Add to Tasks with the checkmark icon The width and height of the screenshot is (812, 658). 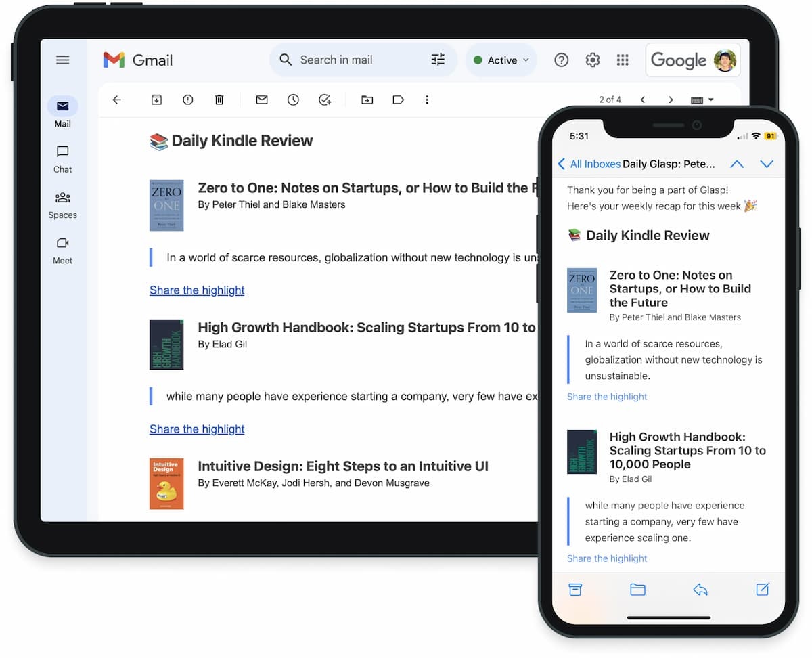[325, 100]
